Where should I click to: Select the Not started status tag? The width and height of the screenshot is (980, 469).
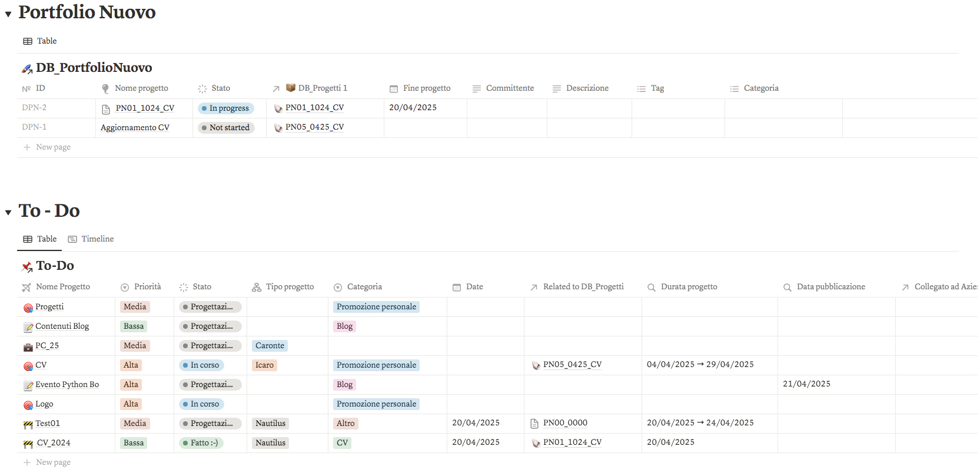(x=226, y=128)
